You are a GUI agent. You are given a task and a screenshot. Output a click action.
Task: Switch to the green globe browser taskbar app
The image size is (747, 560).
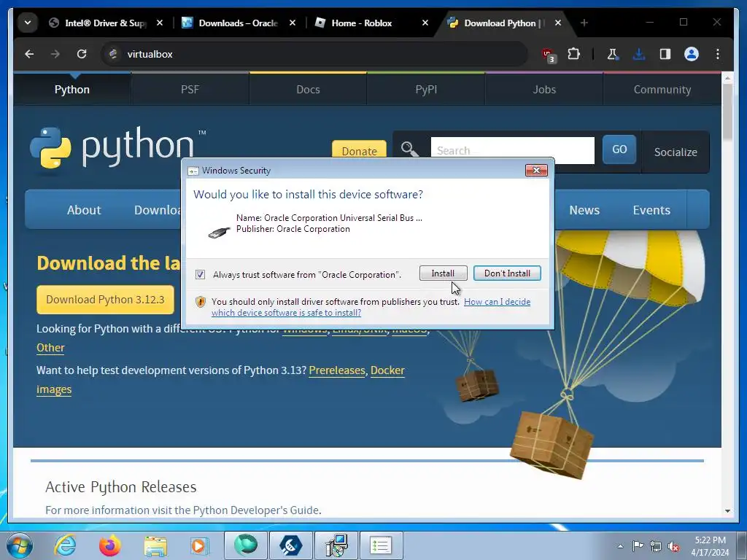pos(246,545)
